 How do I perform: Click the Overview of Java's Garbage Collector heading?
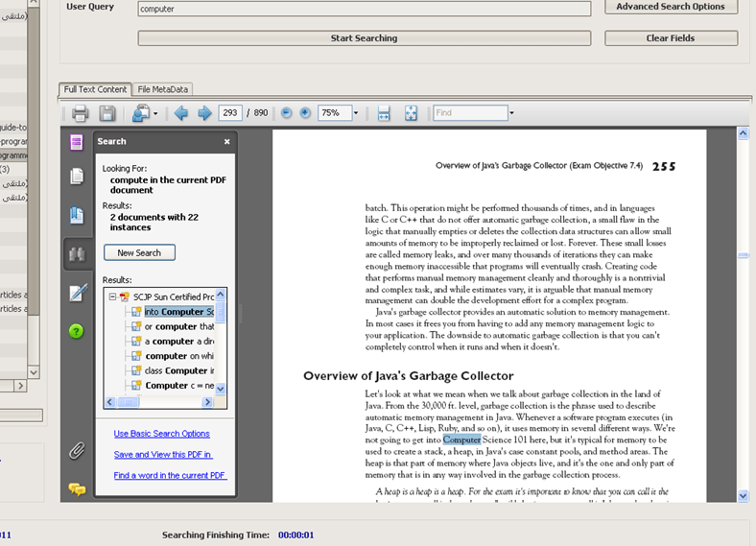(408, 376)
